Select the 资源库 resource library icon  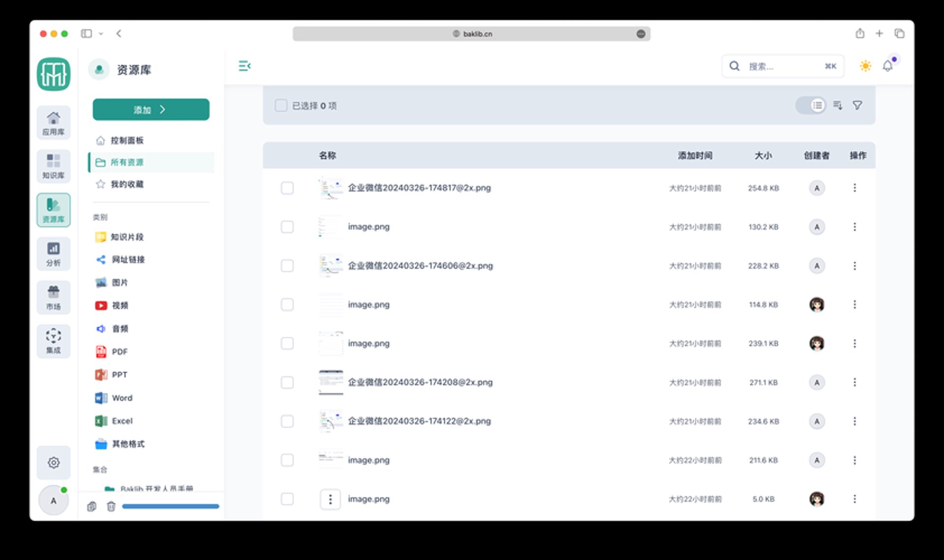[53, 210]
